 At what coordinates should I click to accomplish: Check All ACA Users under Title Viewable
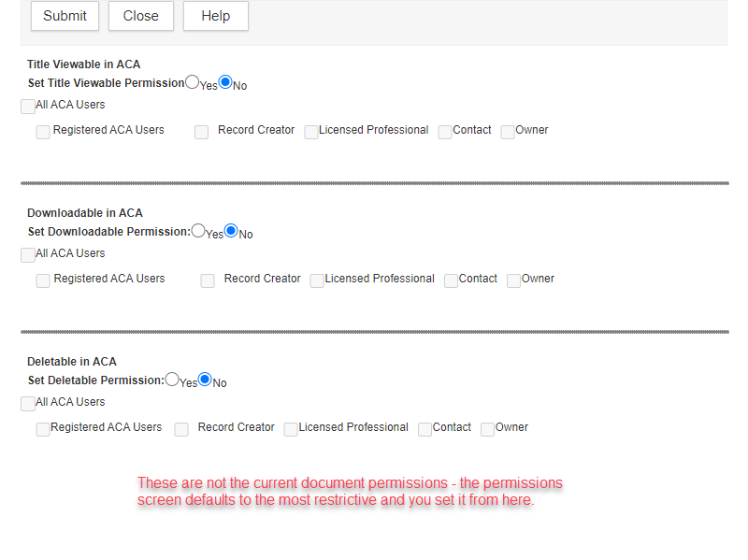click(28, 107)
